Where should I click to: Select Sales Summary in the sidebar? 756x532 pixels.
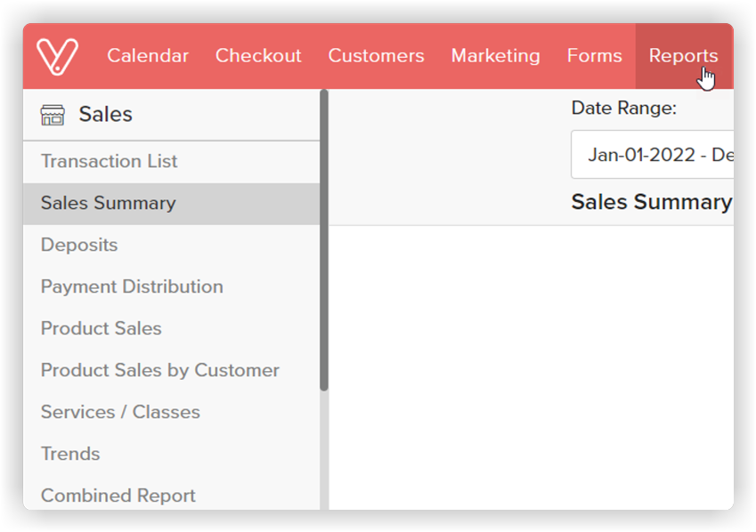click(x=108, y=203)
